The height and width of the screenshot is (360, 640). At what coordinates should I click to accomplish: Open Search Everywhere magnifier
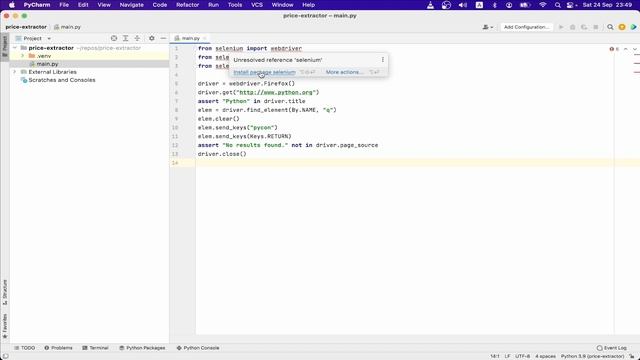[610, 27]
